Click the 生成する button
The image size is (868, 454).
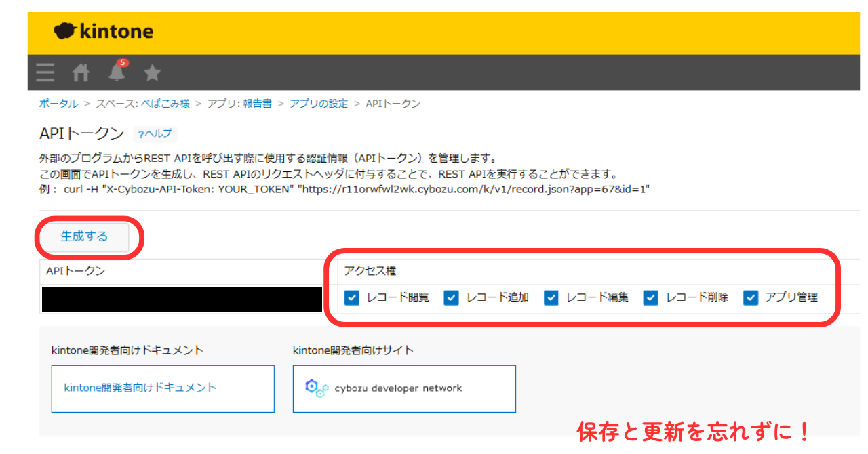click(x=84, y=237)
